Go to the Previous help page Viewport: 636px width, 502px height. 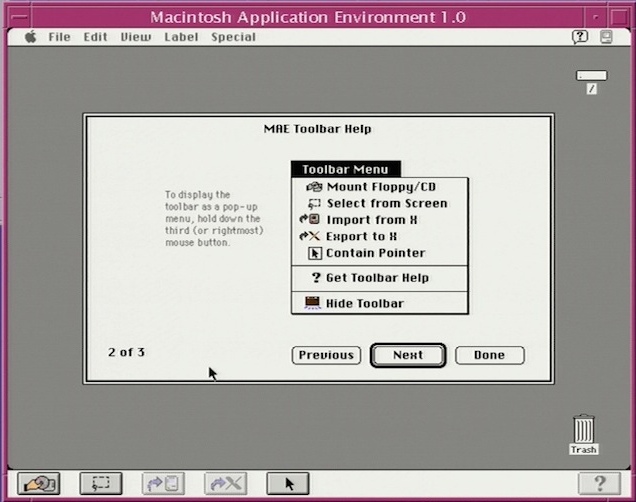pyautogui.click(x=326, y=355)
